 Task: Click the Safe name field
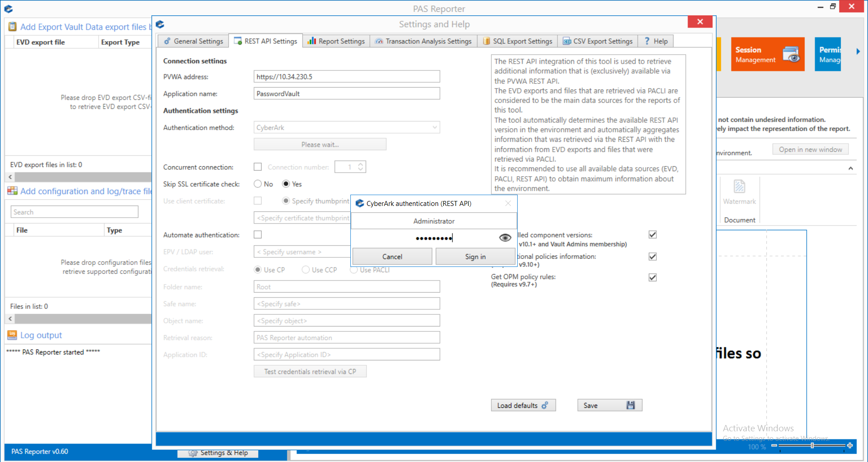pos(347,303)
